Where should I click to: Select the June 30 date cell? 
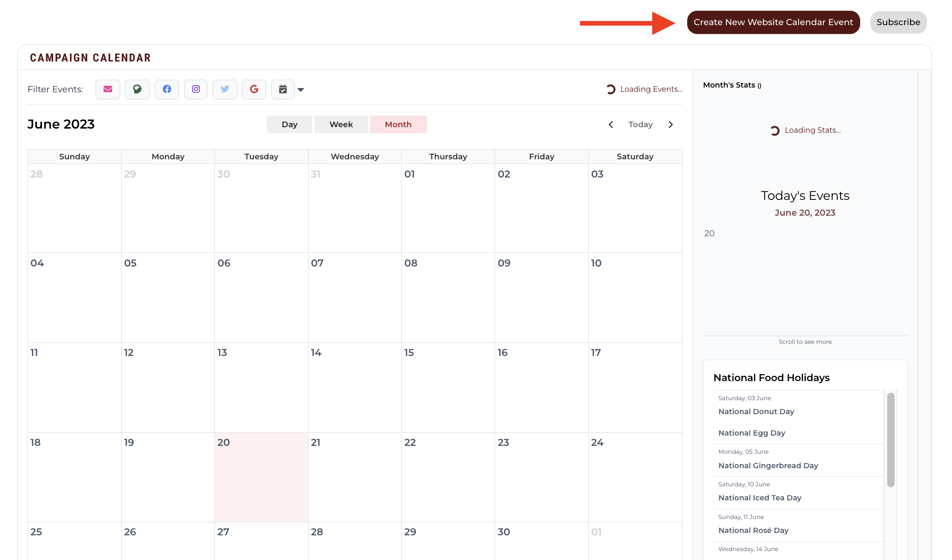[x=541, y=540]
